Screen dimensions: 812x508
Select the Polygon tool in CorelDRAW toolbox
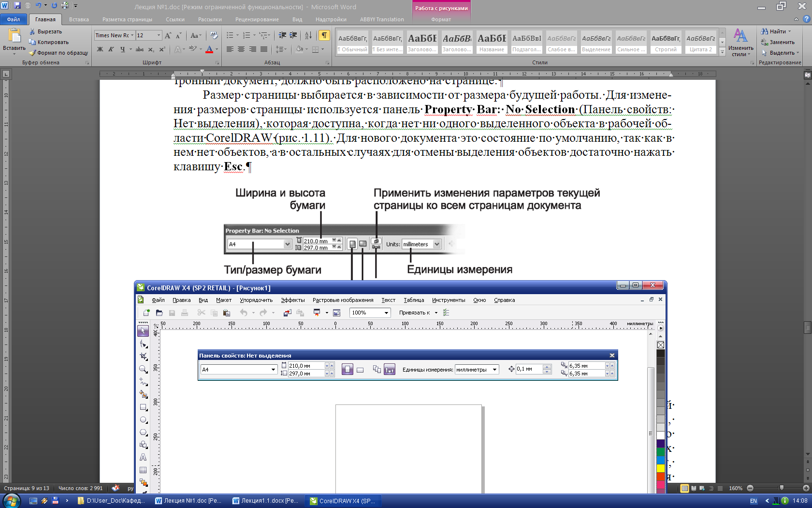tap(143, 433)
